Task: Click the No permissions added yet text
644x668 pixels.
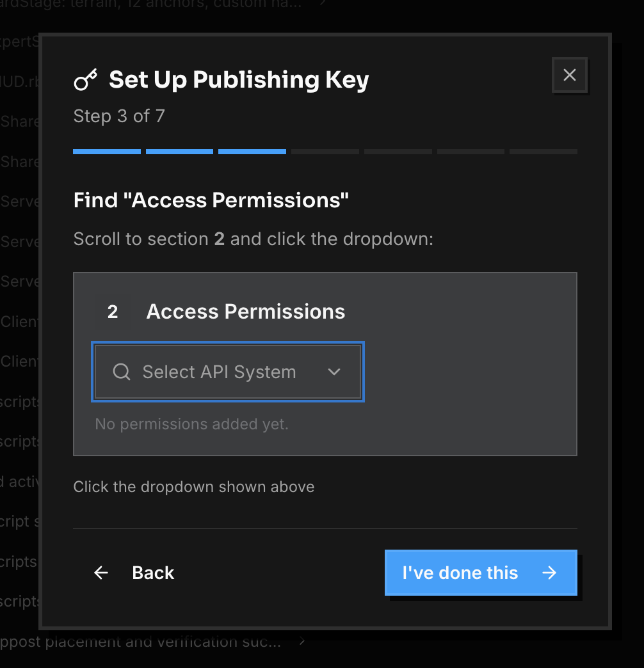Action: 192,424
